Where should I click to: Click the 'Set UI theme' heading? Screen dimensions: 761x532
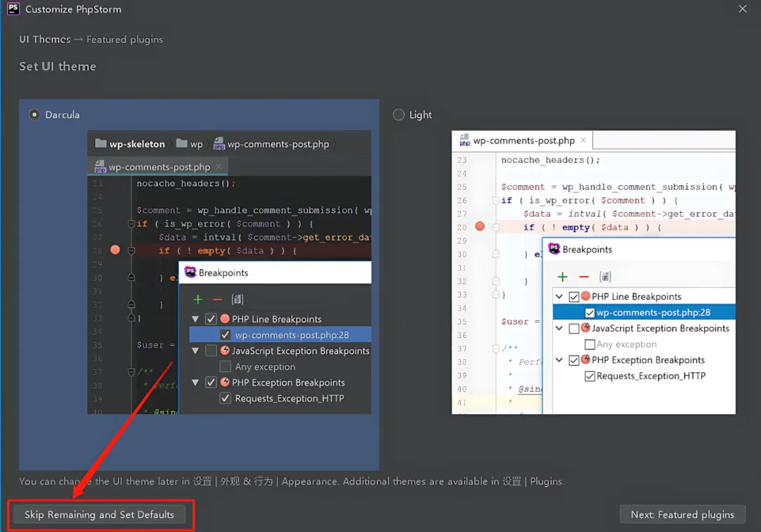point(58,66)
